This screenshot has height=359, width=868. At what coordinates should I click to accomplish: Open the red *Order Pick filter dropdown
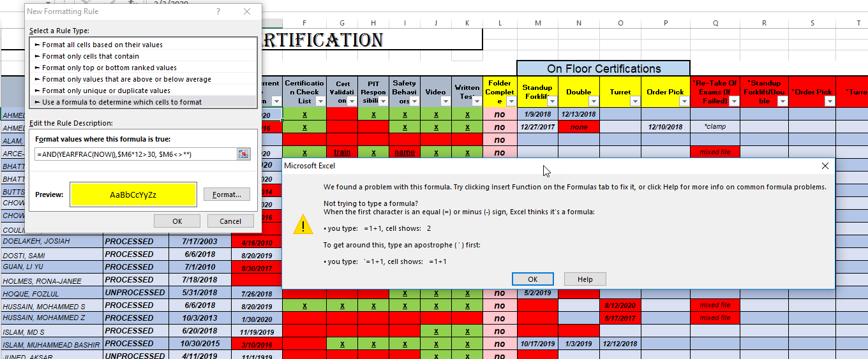click(x=829, y=101)
